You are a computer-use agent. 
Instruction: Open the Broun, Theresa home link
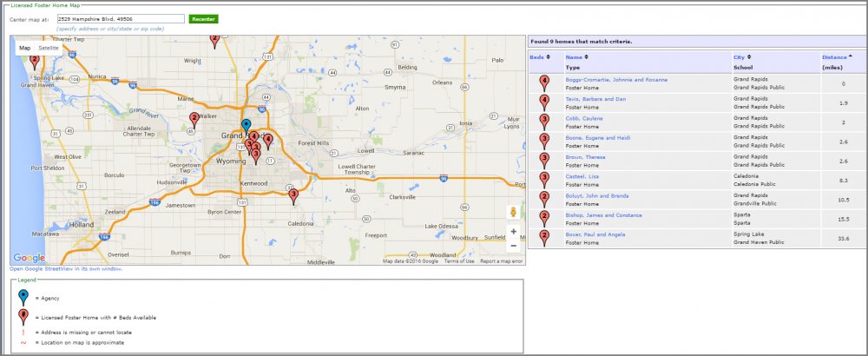pyautogui.click(x=585, y=157)
